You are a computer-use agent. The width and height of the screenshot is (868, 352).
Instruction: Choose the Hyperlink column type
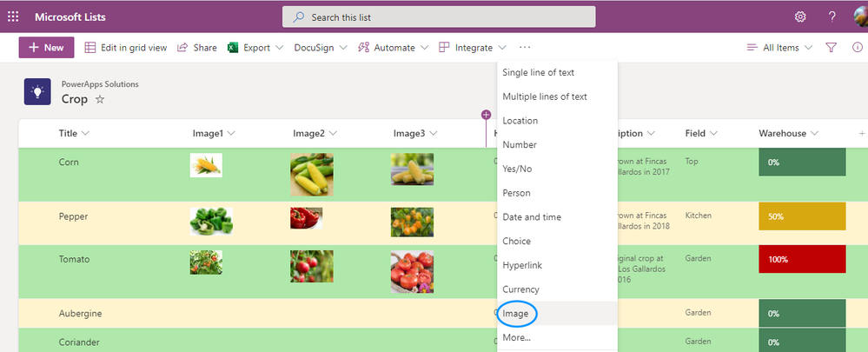click(x=521, y=265)
